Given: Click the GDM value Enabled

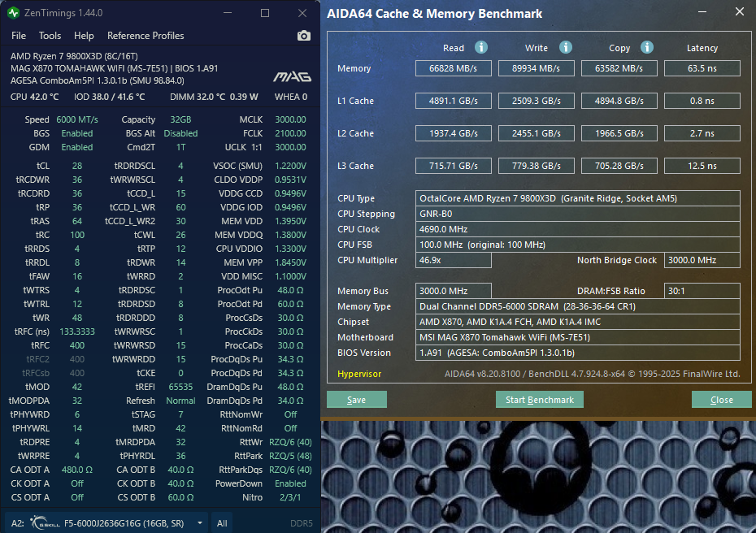Looking at the screenshot, I should pyautogui.click(x=77, y=147).
